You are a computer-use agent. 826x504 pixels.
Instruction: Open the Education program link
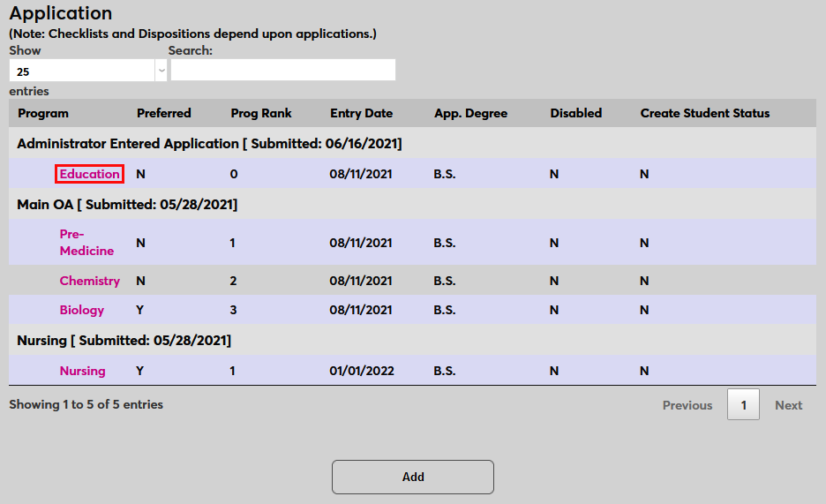(89, 174)
